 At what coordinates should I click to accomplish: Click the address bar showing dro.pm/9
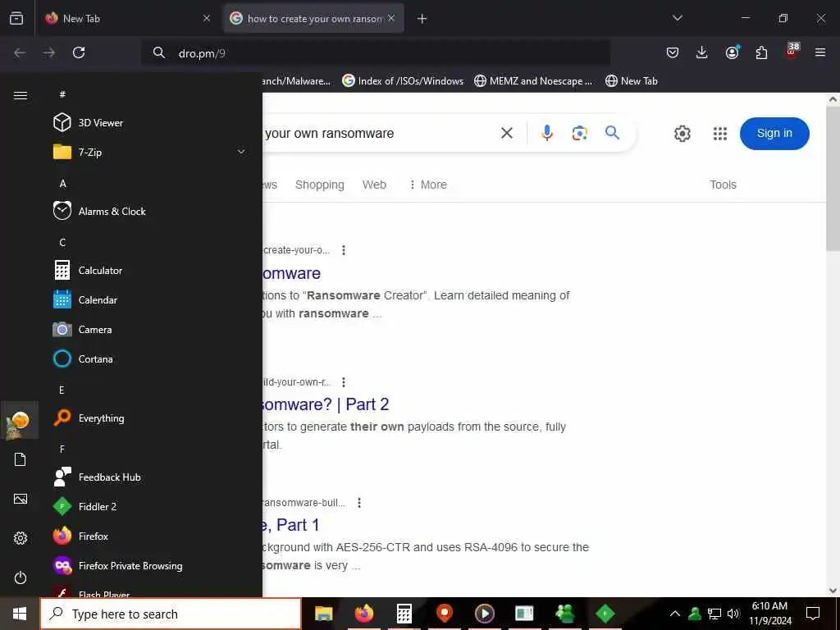pos(375,53)
